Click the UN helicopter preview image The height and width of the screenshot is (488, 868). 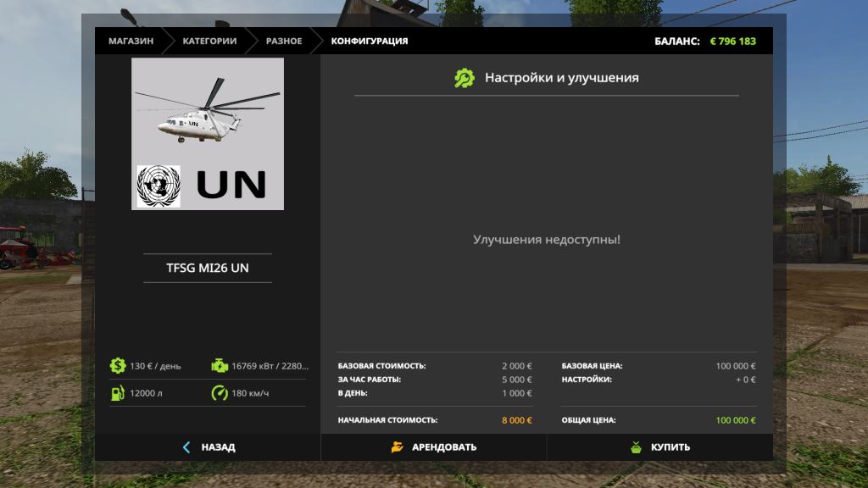[x=208, y=134]
